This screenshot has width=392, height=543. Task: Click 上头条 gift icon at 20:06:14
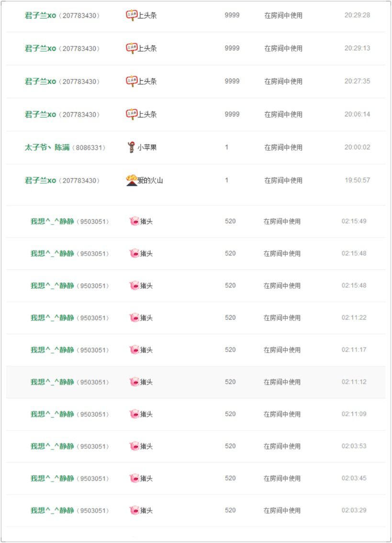(x=131, y=114)
